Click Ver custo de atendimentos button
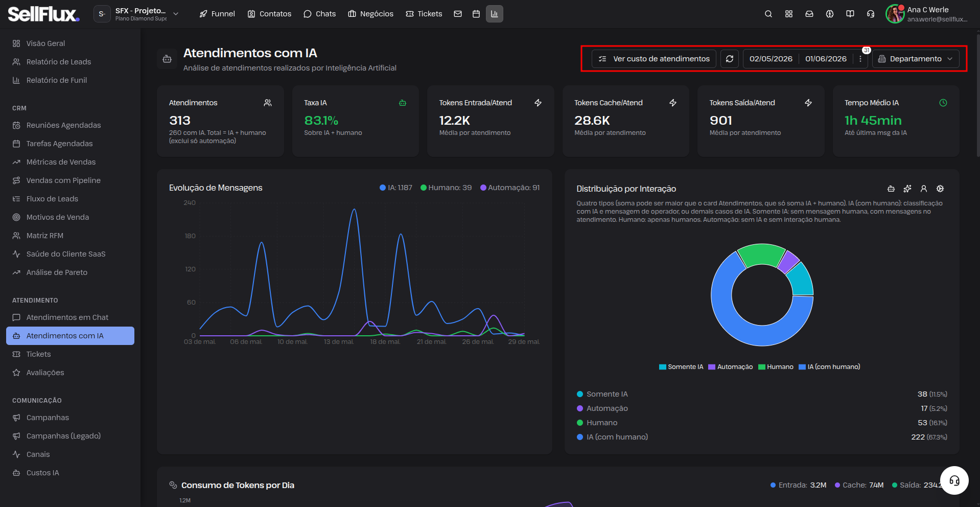 654,59
